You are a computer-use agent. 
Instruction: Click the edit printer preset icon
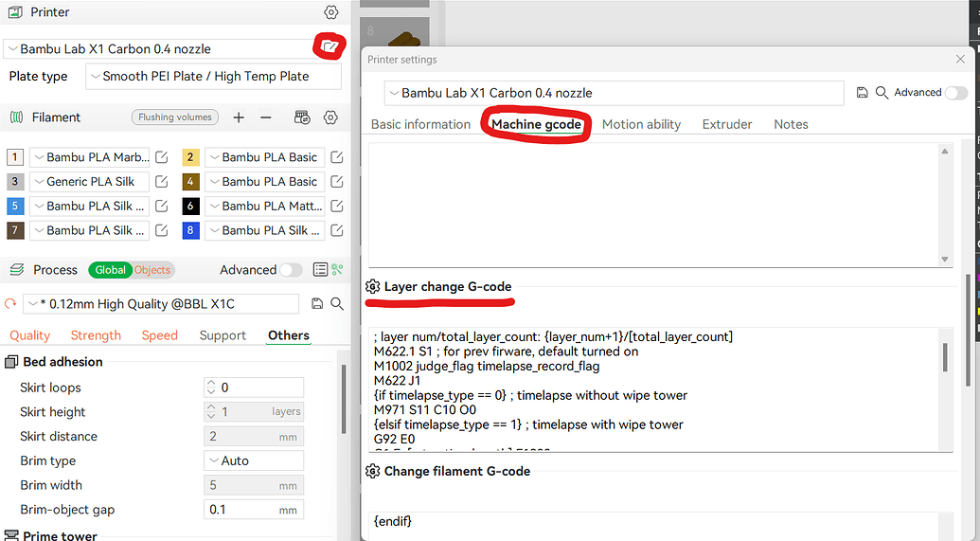330,46
